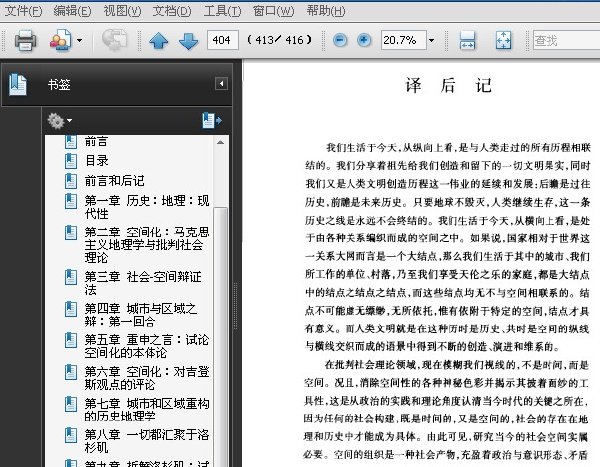Open the 视图(V) menu
600x467 pixels.
point(122,11)
